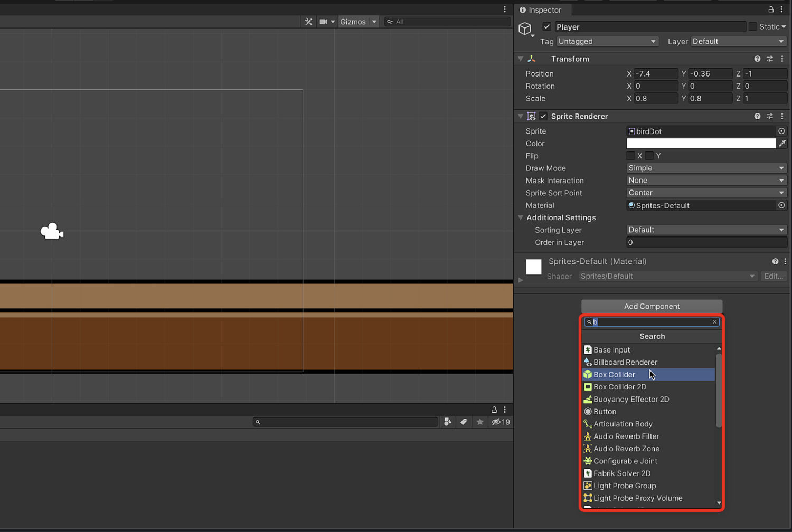Toggle the Inspector lock icon
Viewport: 792px width, 532px height.
(x=771, y=9)
